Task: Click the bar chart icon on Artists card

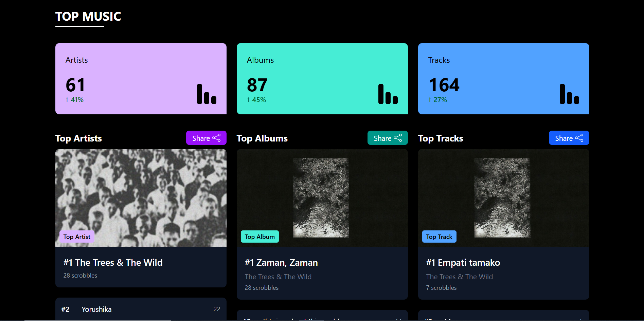Action: click(207, 94)
